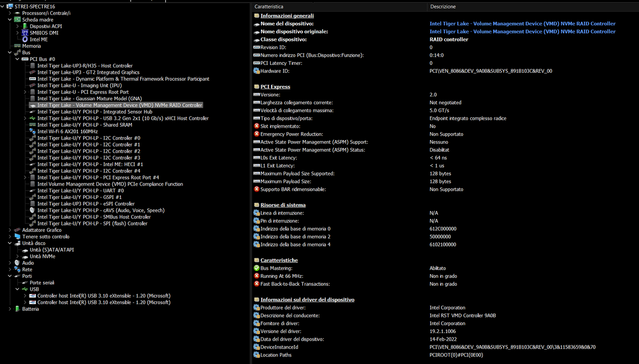
Task: Click the Hardware ID value text
Action: [491, 71]
